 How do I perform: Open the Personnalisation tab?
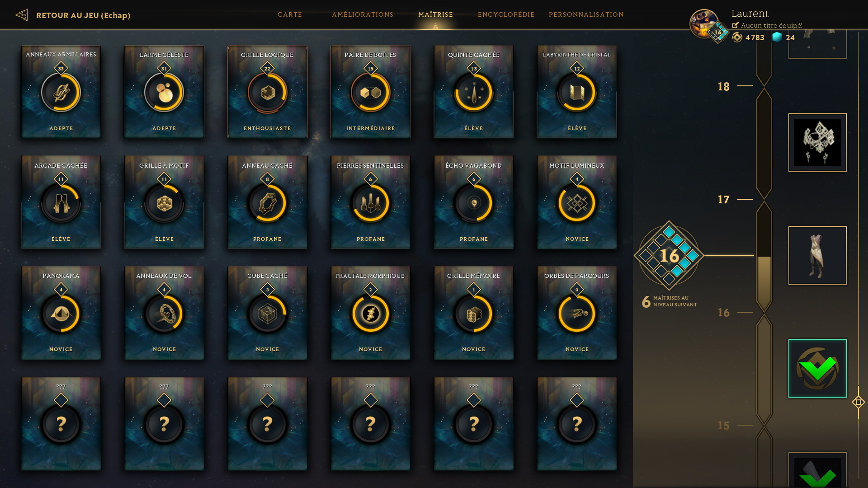(586, 14)
